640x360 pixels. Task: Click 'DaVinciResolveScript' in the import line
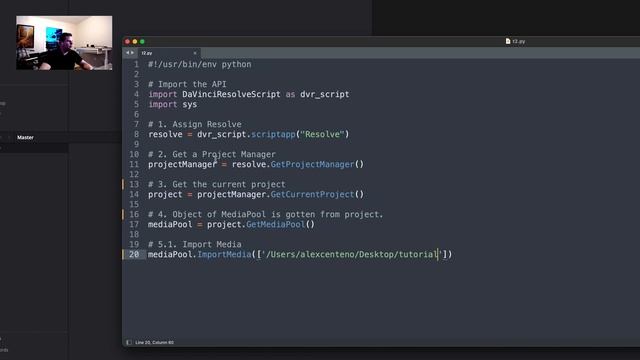tap(231, 94)
